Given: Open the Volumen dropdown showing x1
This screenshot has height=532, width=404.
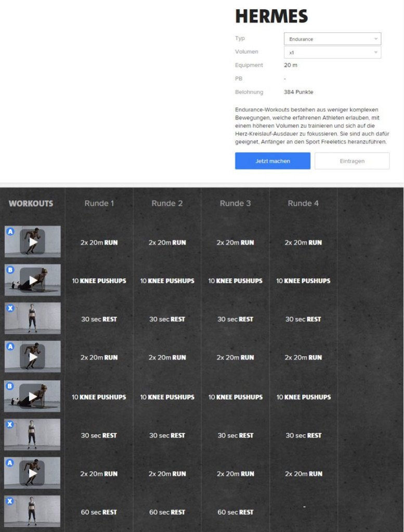Looking at the screenshot, I should click(332, 52).
